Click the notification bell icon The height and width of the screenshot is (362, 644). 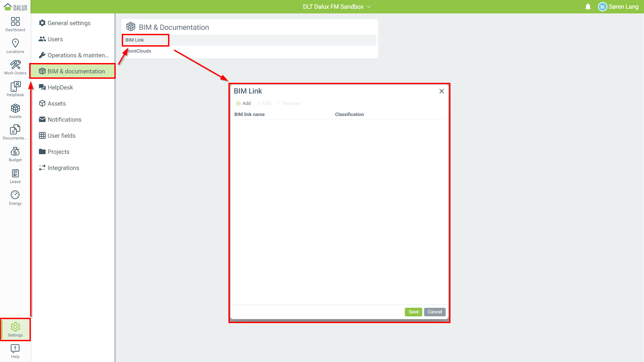coord(588,7)
